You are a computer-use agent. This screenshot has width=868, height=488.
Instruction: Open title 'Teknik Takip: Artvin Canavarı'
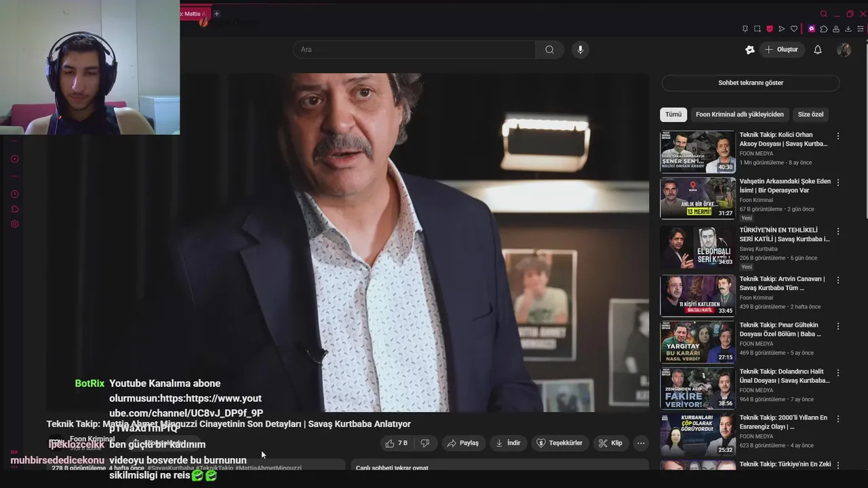(x=782, y=283)
